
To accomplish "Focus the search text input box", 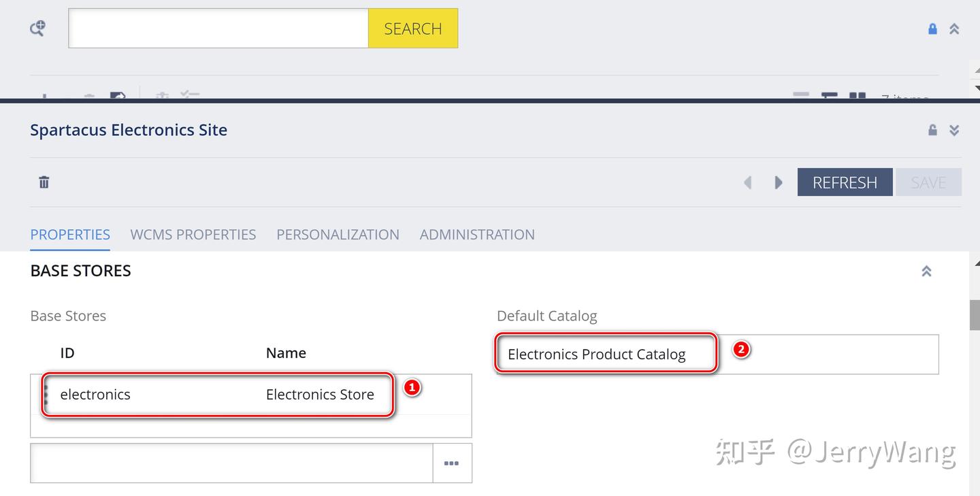I will 218,29.
